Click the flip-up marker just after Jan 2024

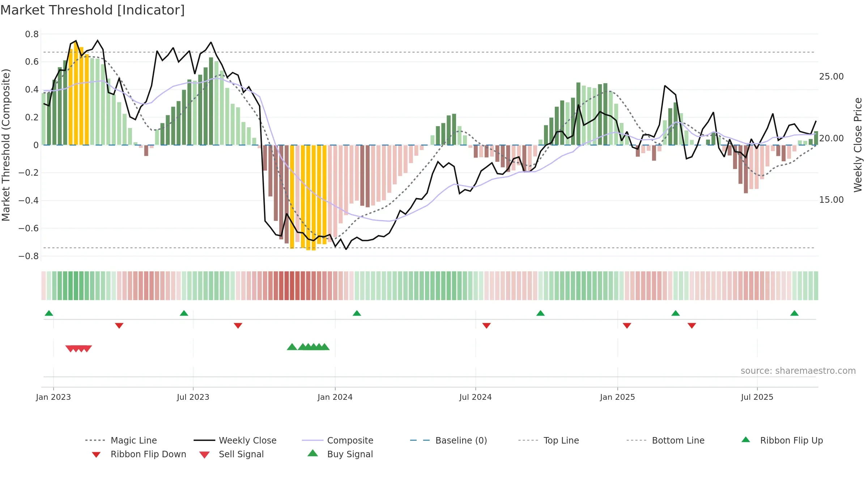pyautogui.click(x=357, y=313)
